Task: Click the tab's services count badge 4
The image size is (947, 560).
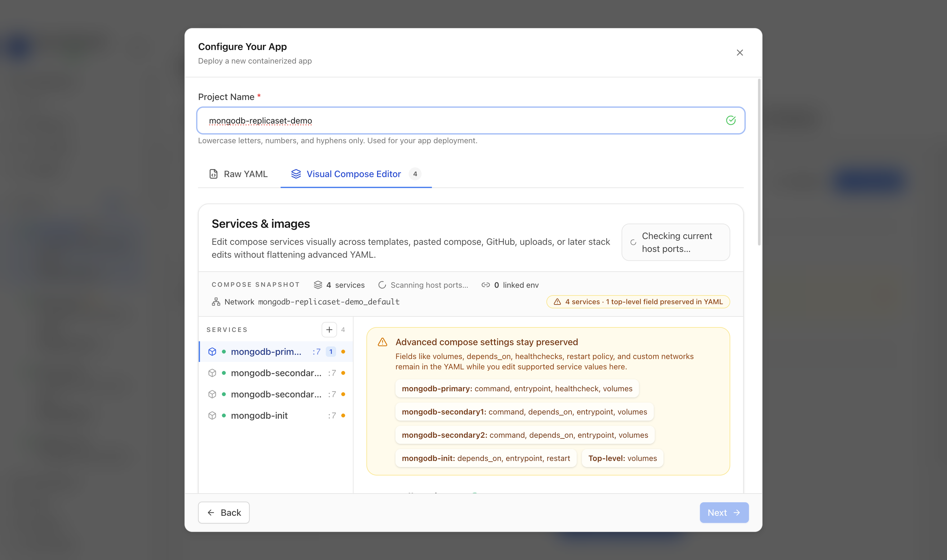Action: pyautogui.click(x=415, y=174)
